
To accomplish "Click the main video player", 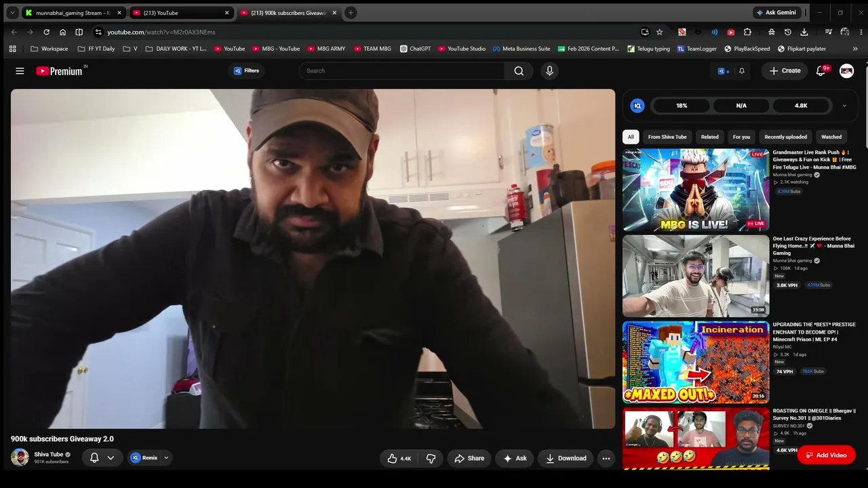I will coord(313,259).
